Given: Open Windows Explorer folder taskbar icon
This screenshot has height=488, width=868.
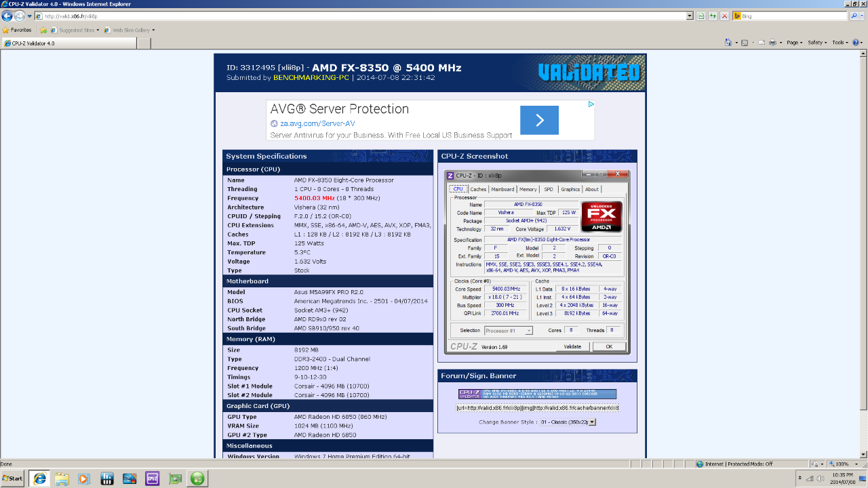Looking at the screenshot, I should [x=62, y=479].
